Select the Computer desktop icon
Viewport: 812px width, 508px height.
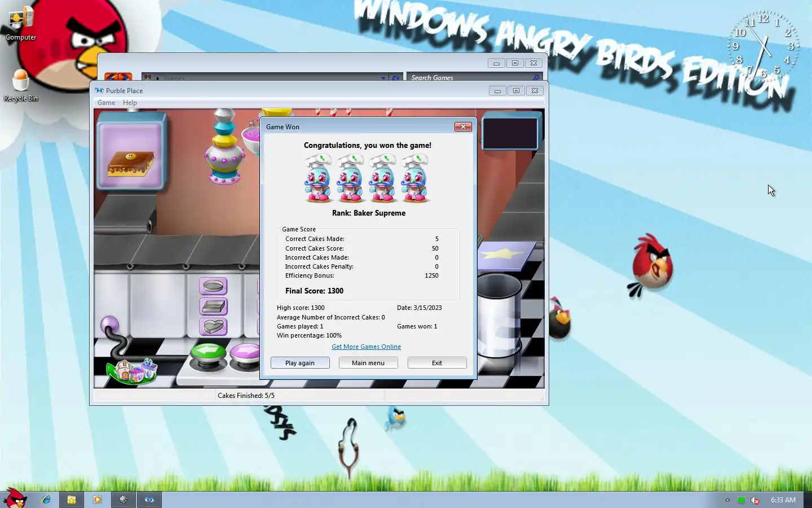pos(21,24)
